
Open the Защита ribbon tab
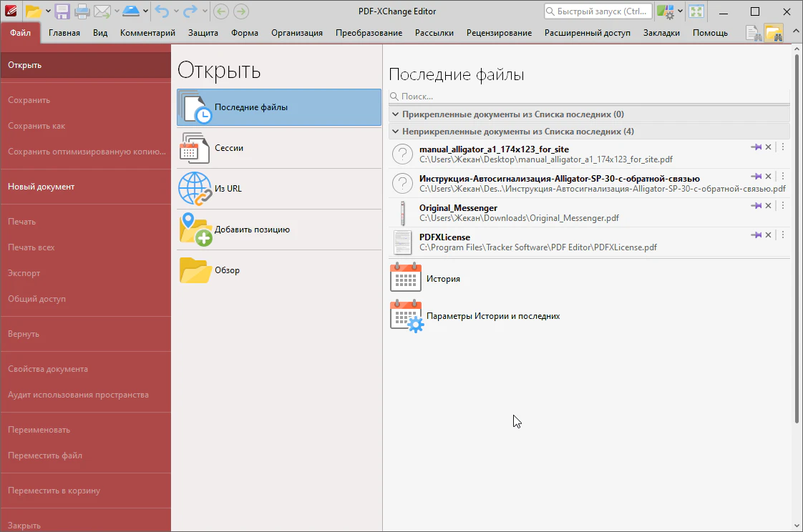click(203, 33)
